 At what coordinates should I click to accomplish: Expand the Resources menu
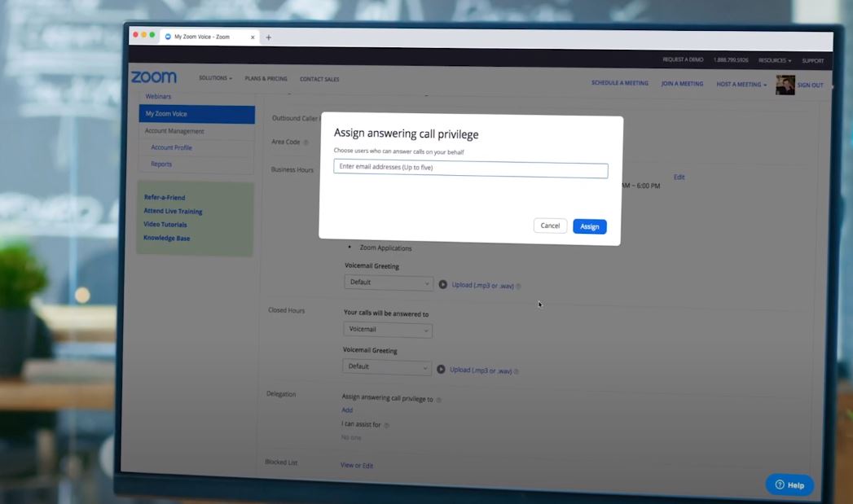pyautogui.click(x=775, y=60)
